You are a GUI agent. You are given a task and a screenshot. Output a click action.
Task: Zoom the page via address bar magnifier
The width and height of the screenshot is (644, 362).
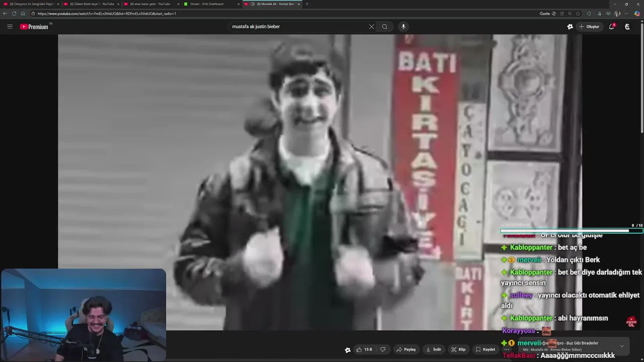pos(570,14)
